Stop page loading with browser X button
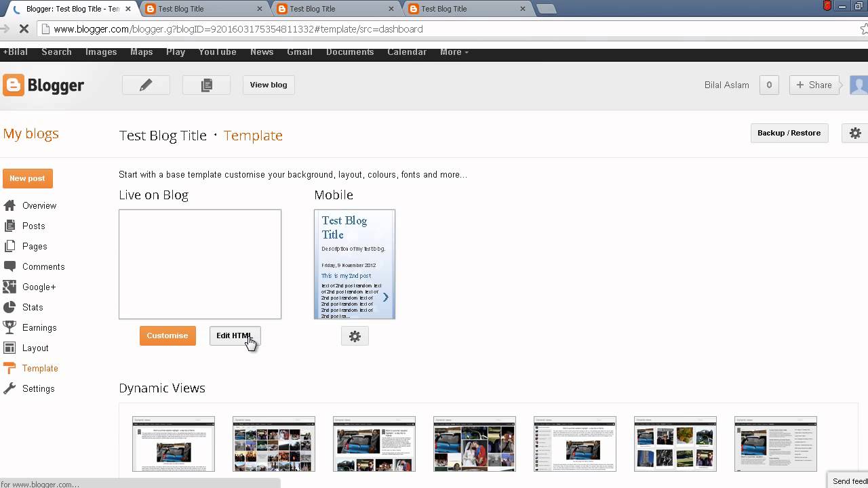 pos(24,29)
